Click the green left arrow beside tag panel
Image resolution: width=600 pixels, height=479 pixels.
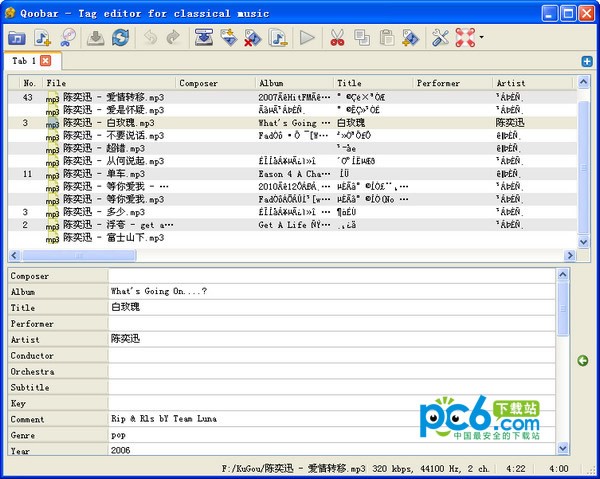(583, 360)
